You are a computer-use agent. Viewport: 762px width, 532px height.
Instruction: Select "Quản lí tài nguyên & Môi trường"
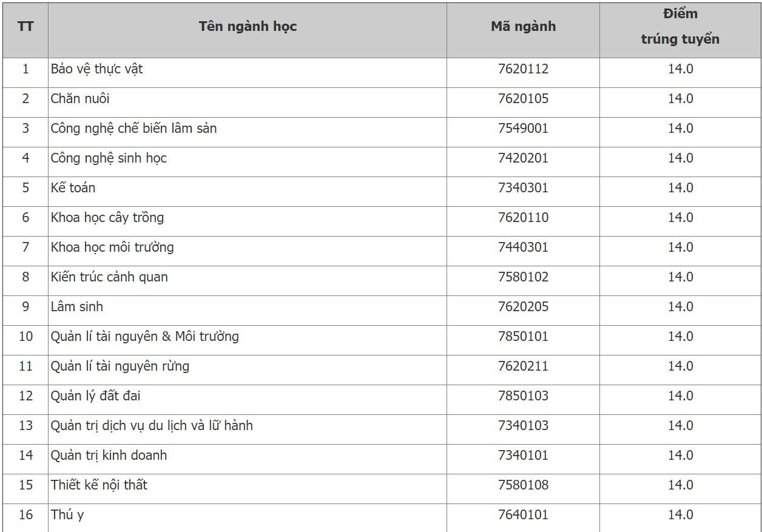coord(145,337)
